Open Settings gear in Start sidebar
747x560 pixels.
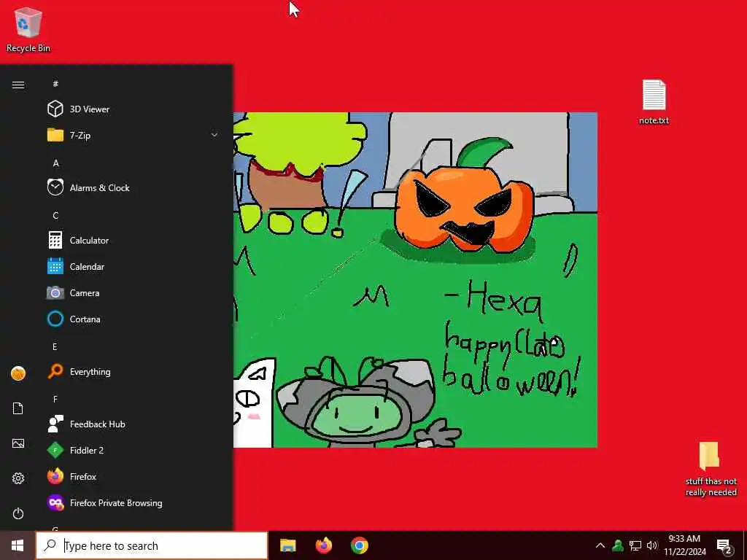tap(18, 478)
